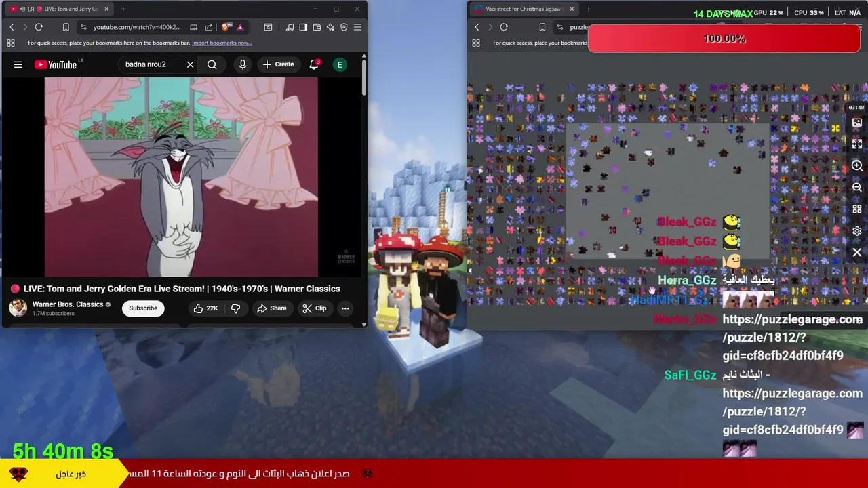Open Leo AI sparkle icon
The width and height of the screenshot is (868, 488).
tap(330, 27)
